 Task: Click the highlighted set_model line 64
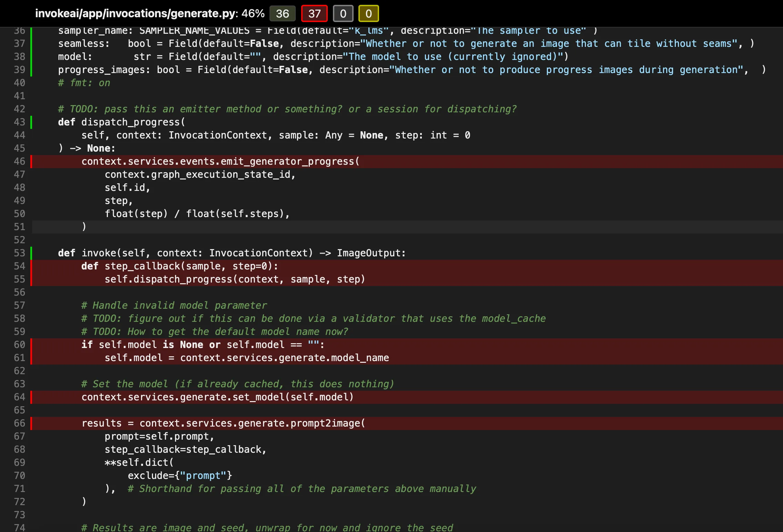(217, 397)
